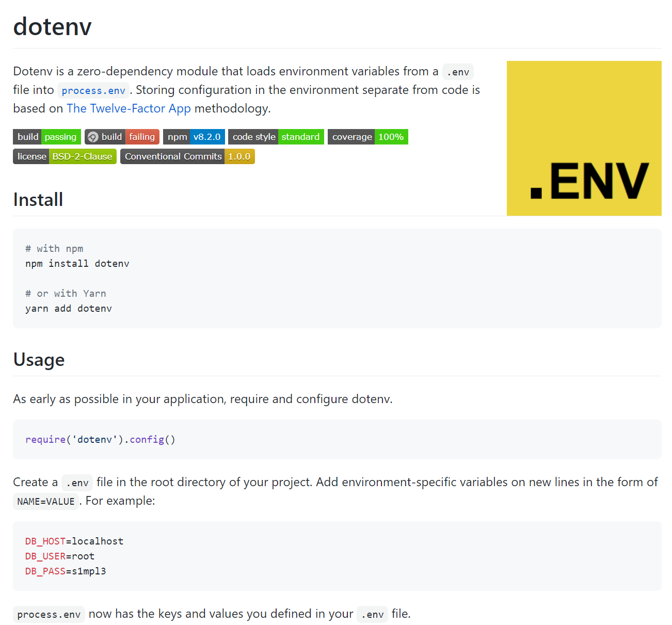The image size is (672, 625).
Task: Click process.env code in the last sentence
Action: pyautogui.click(x=49, y=614)
